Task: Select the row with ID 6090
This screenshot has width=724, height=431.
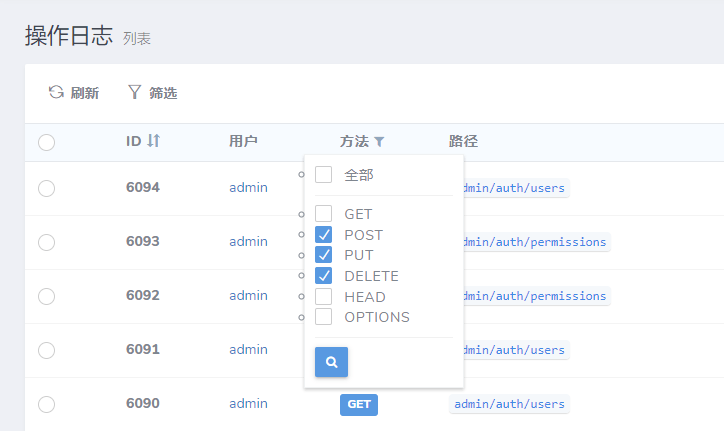Action: coord(46,404)
